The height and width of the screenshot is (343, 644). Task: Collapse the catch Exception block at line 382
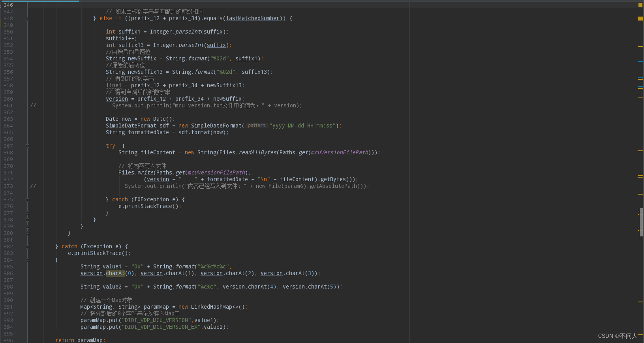[x=27, y=247]
